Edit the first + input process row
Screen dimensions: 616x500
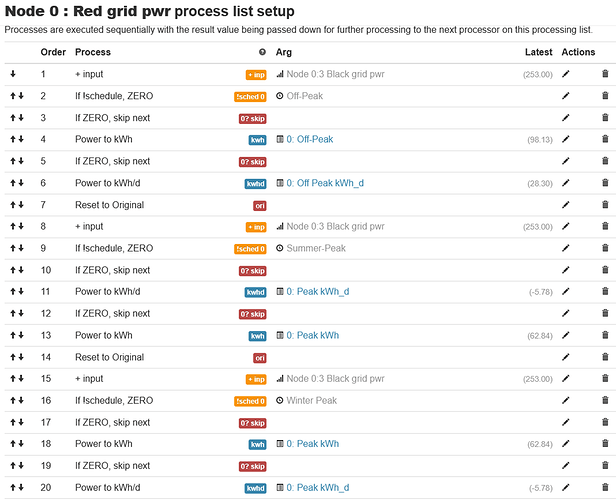[565, 74]
